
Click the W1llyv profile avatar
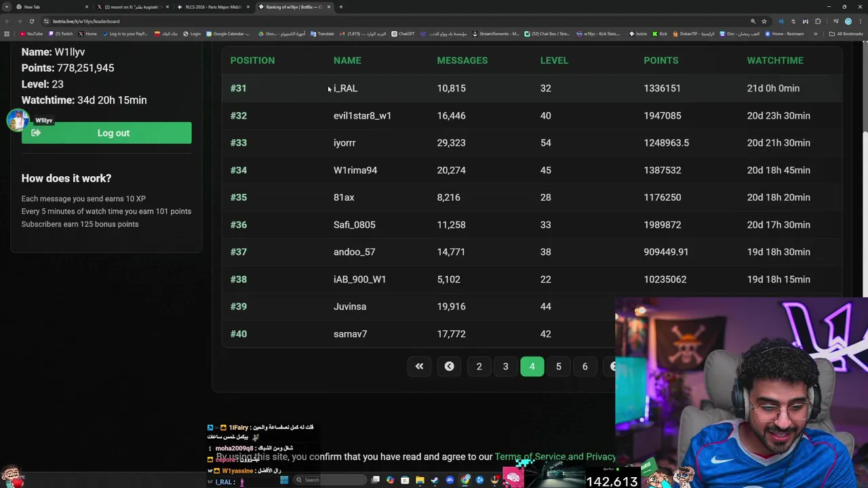click(18, 120)
